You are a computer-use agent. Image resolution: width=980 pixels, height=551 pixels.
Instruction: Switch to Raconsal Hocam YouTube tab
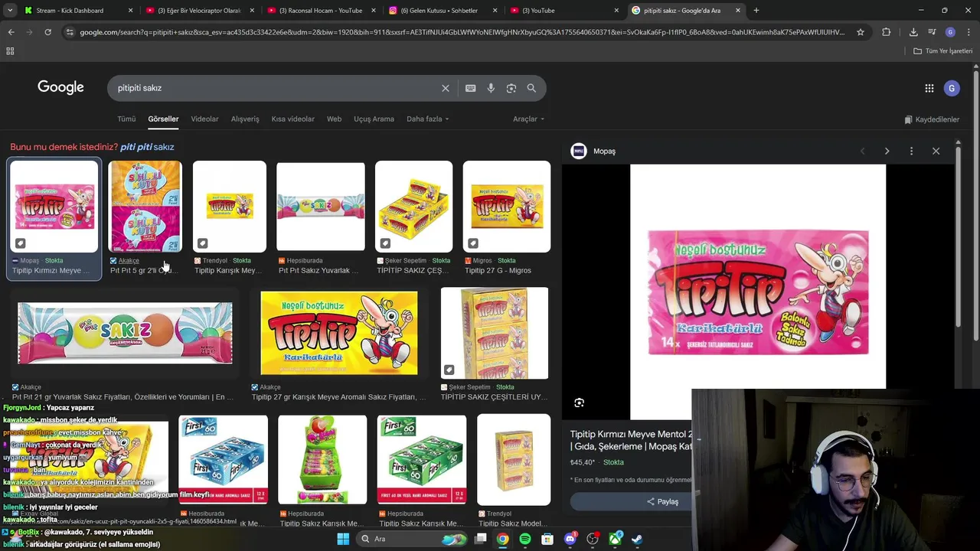[320, 11]
